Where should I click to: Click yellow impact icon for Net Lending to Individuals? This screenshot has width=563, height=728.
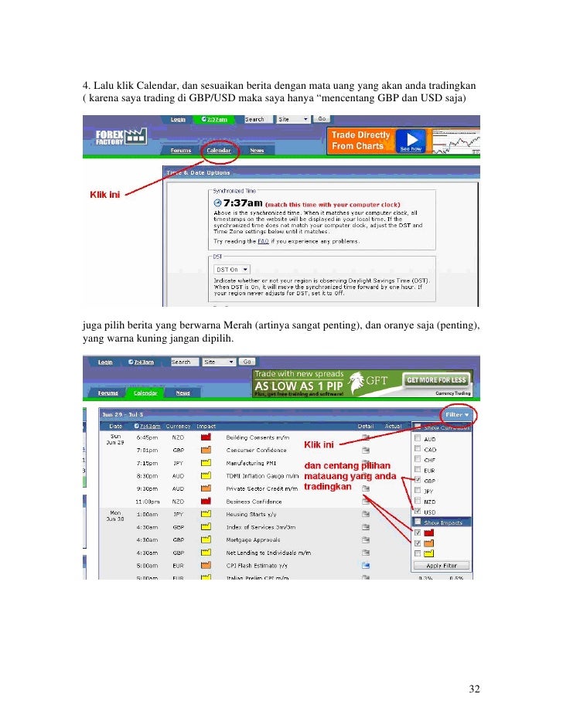(x=206, y=553)
